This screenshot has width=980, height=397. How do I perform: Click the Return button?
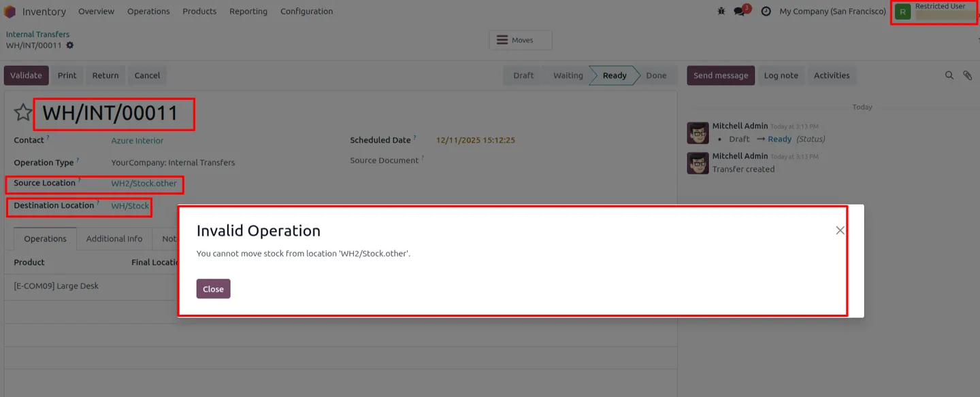coord(105,75)
